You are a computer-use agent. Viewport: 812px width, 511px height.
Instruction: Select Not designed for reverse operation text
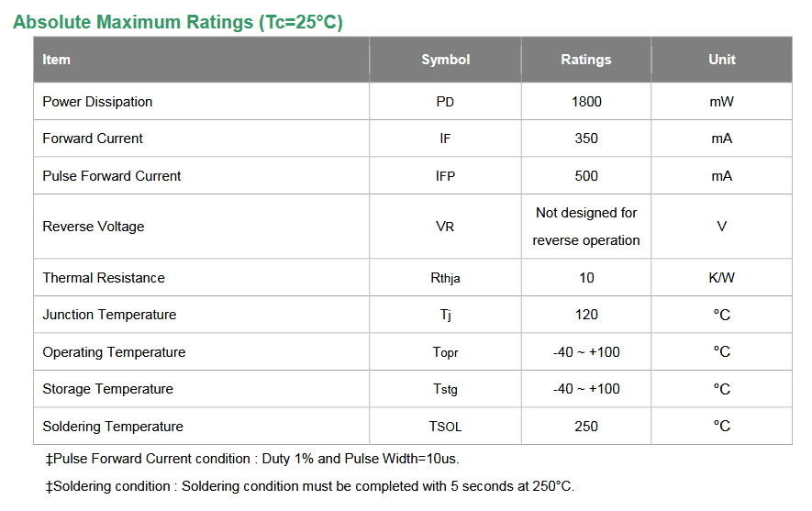[x=586, y=227]
